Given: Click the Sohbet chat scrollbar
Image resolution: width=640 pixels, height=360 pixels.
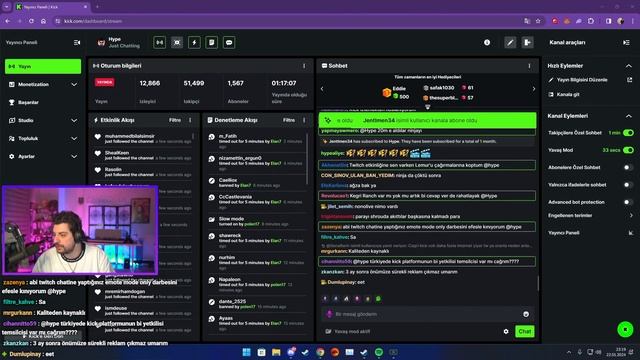Looking at the screenshot, I should point(538,284).
